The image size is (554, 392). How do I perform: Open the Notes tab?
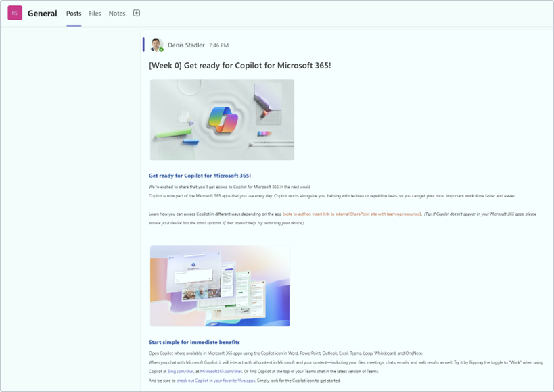click(x=117, y=14)
